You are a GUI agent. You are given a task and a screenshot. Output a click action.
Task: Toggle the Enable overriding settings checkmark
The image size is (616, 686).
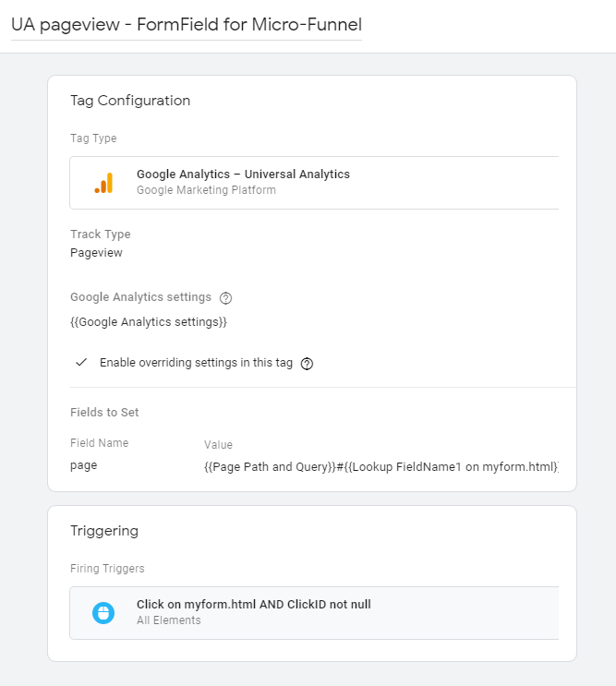pos(81,363)
